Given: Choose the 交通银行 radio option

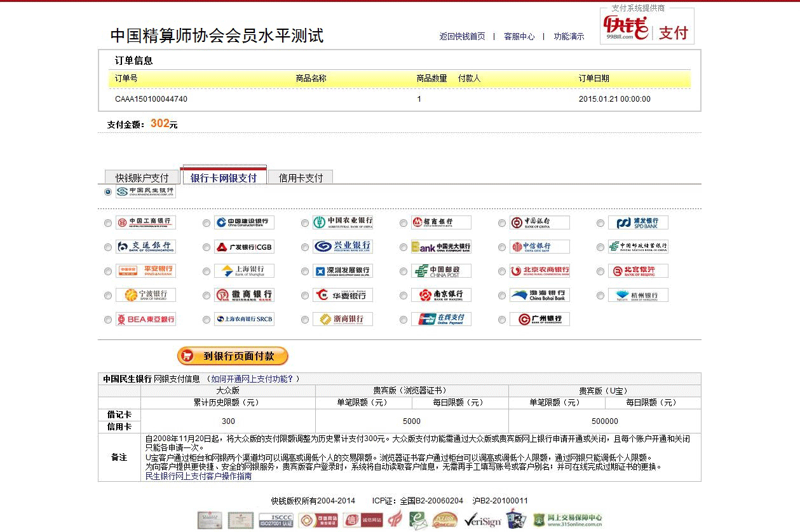Looking at the screenshot, I should pyautogui.click(x=108, y=247).
